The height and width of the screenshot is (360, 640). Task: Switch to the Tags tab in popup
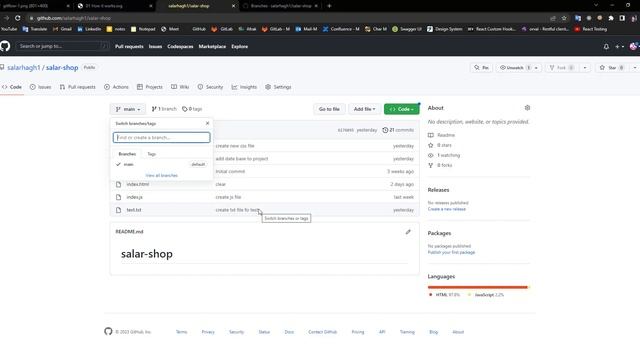(x=151, y=154)
